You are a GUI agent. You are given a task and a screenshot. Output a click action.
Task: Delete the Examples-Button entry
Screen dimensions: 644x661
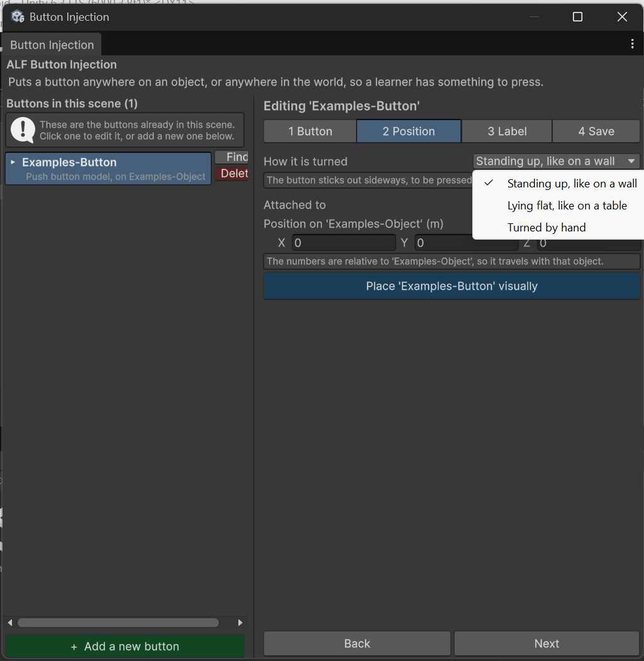232,173
